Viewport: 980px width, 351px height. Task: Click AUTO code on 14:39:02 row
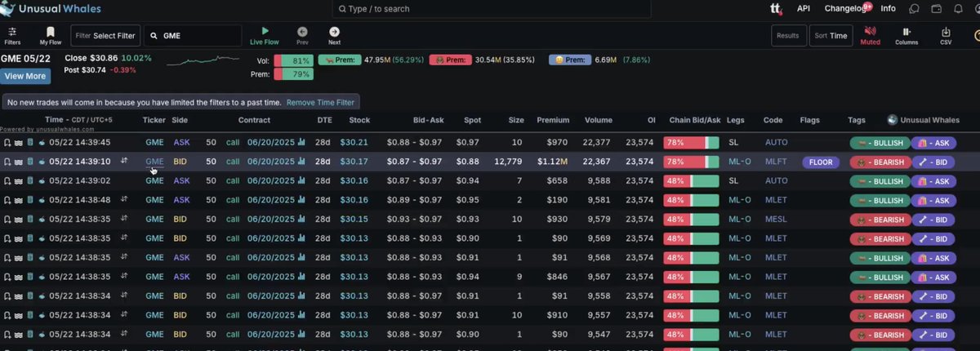click(x=776, y=181)
